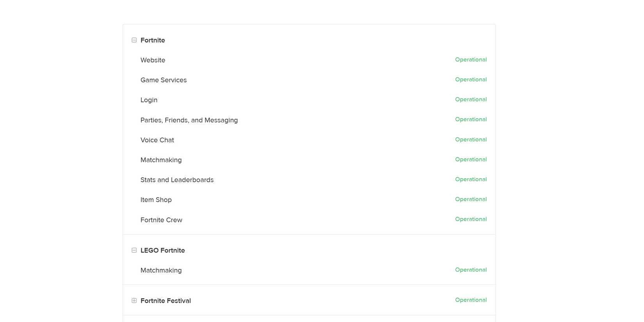The height and width of the screenshot is (322, 644).
Task: Select the Website status row
Action: pyautogui.click(x=153, y=60)
